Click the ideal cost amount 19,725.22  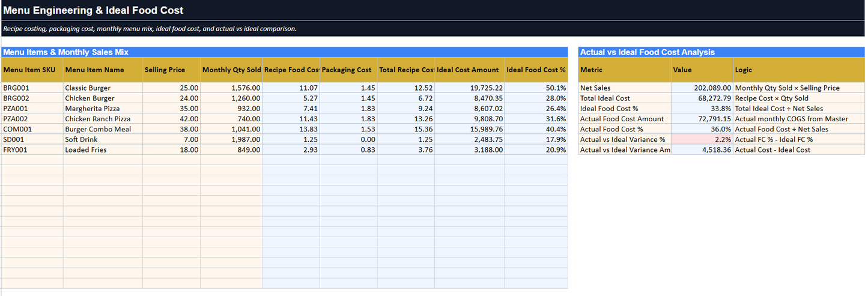click(470, 88)
